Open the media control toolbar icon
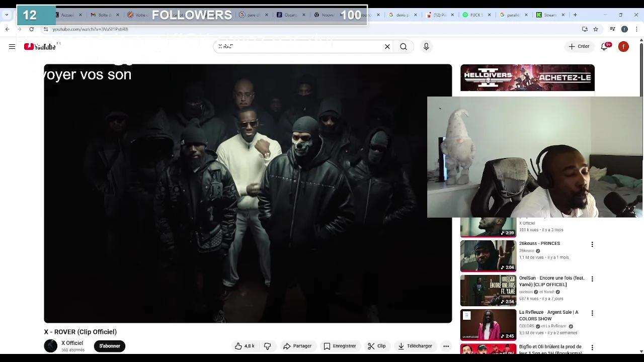Screen dimensions: 644x362 (x=612, y=29)
